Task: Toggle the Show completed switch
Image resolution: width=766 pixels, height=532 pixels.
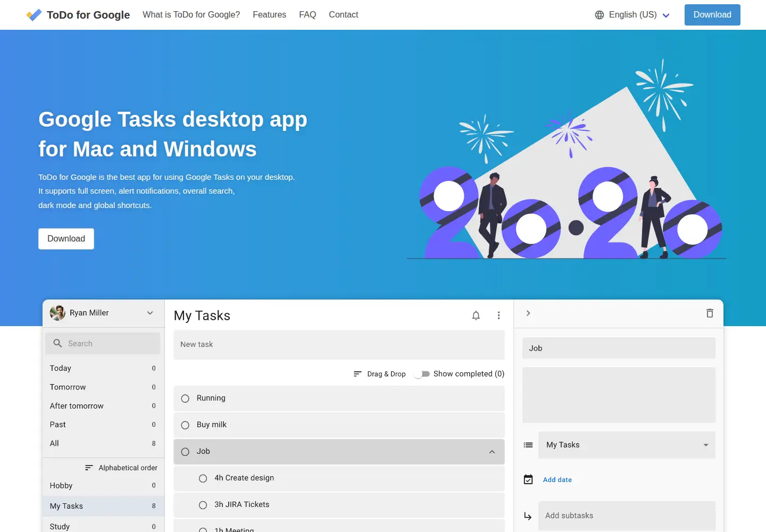Action: (x=422, y=374)
